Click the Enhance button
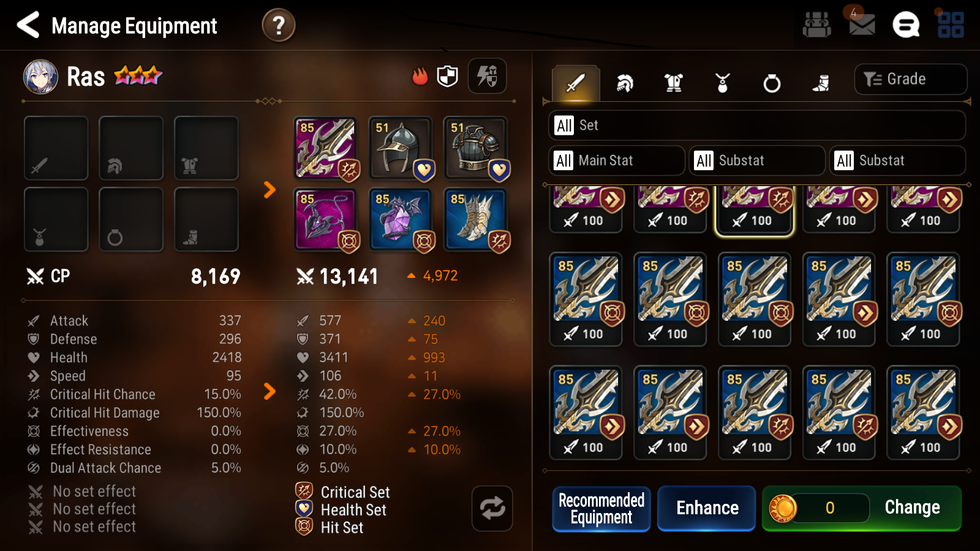The height and width of the screenshot is (551, 980). [x=707, y=508]
